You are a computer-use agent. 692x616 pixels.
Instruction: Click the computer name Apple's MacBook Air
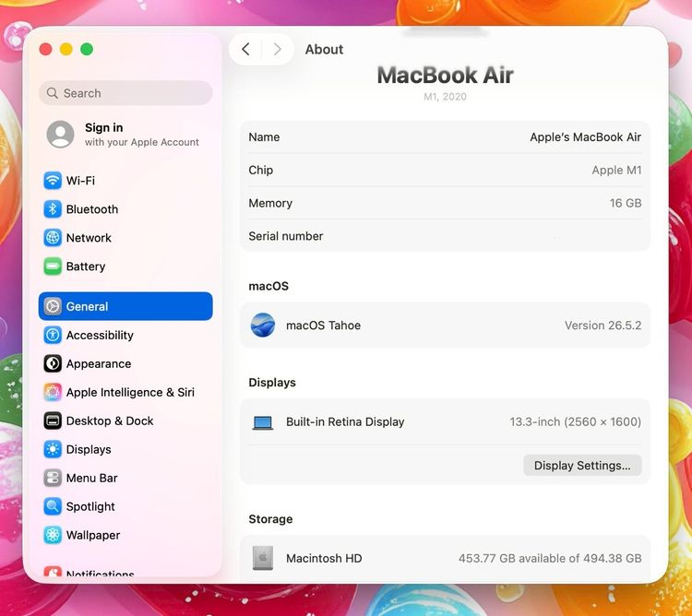tap(585, 137)
